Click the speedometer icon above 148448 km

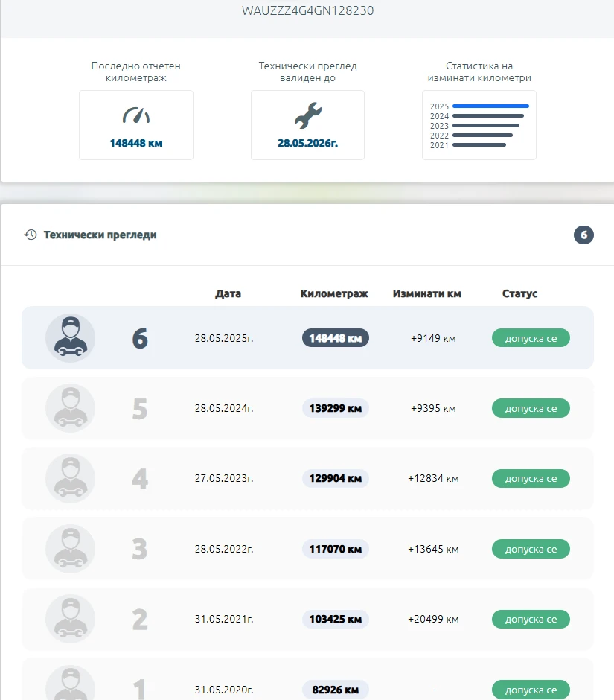[x=136, y=115]
